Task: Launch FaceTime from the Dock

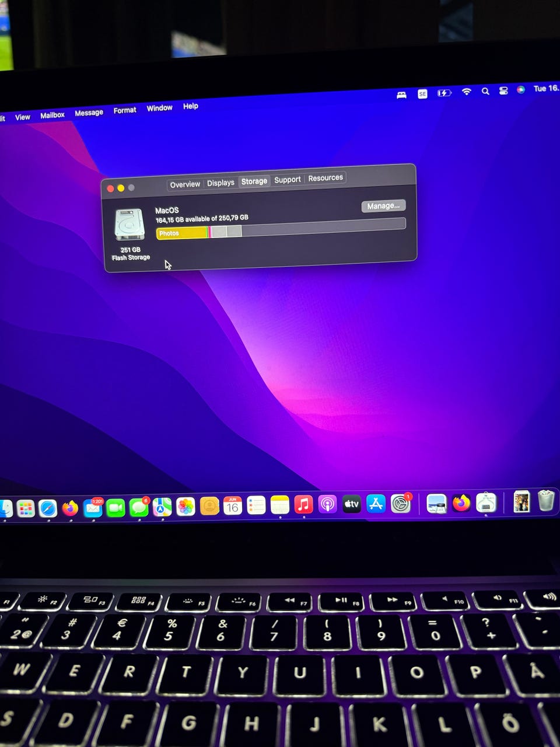Action: tap(116, 508)
